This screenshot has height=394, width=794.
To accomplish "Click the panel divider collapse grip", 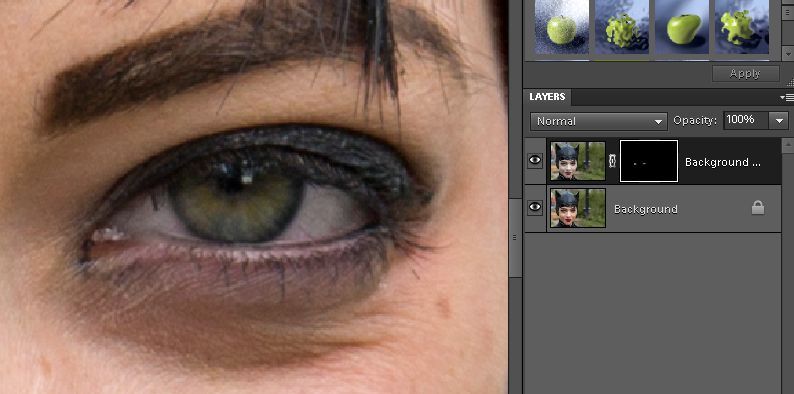I will coord(515,238).
